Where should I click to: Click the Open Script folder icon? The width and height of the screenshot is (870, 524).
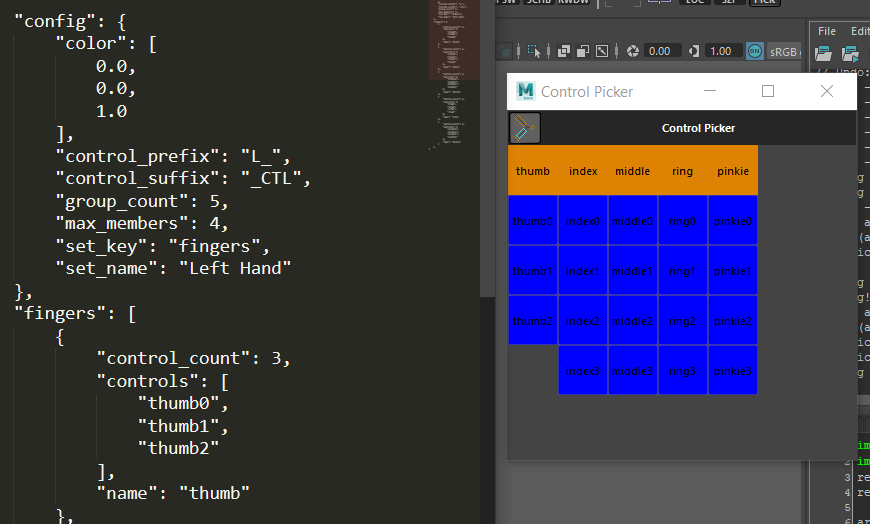coord(824,53)
